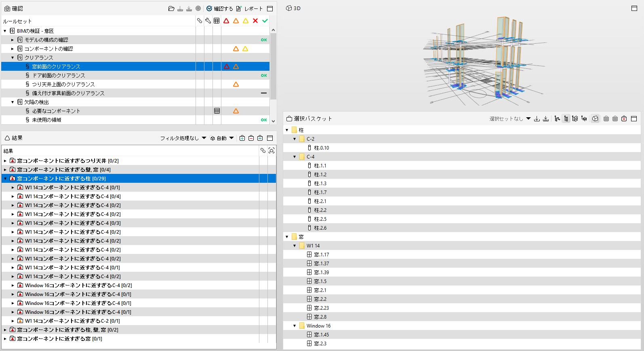Maximize the 選択バスケット panel with its window icon
The image size is (644, 351).
pos(634,118)
